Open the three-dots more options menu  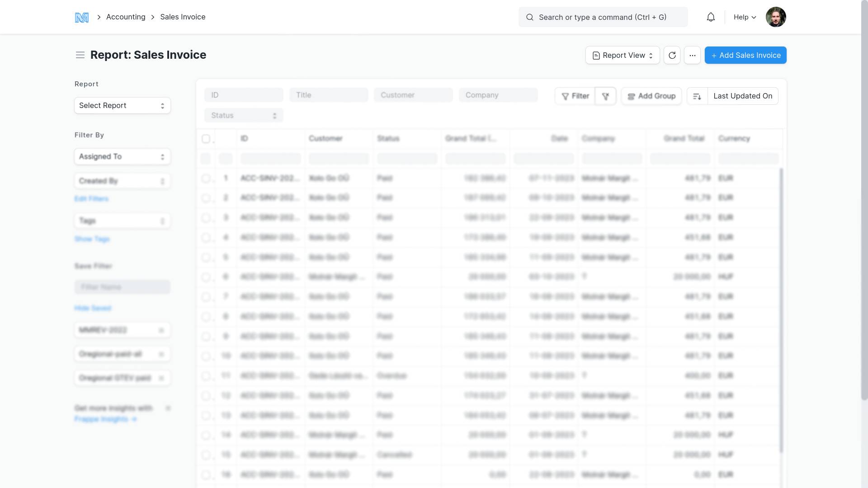pyautogui.click(x=692, y=55)
